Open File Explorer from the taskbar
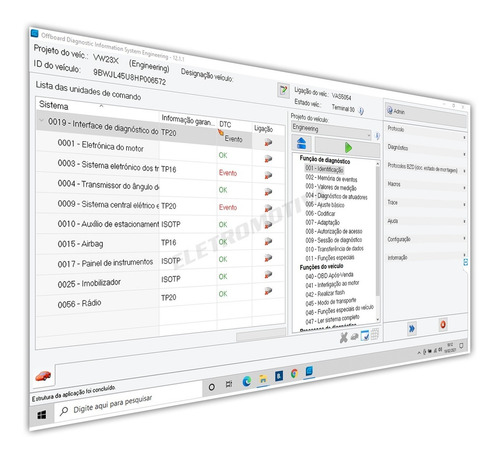Image resolution: width=500 pixels, height=458 pixels. [263, 379]
